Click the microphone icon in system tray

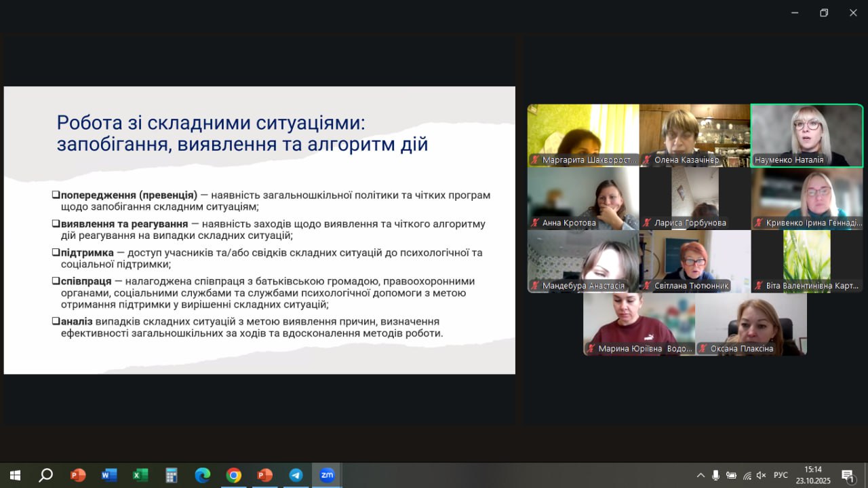tap(715, 475)
